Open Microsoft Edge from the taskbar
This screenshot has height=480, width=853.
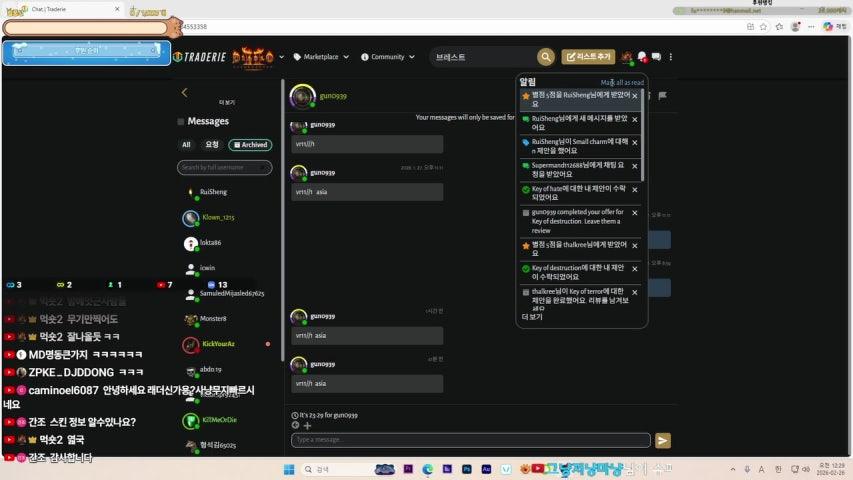(428, 469)
